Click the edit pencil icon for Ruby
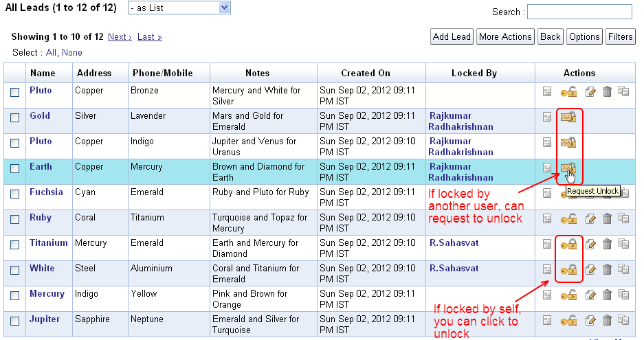 [590, 218]
